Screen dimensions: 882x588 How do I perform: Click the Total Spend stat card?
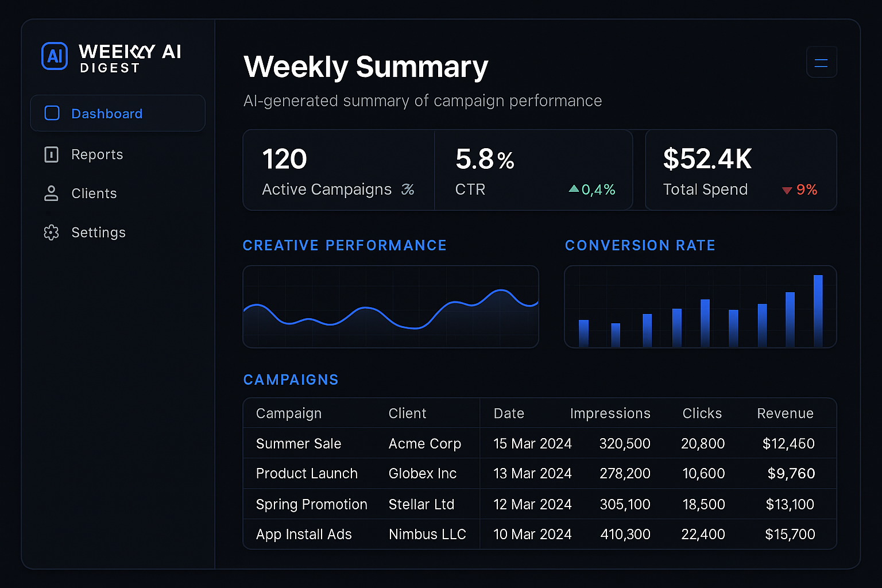point(741,169)
